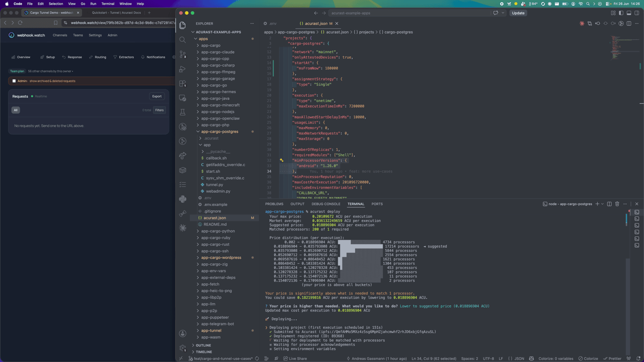
Task: Expand the __pycache__ folder
Action: click(203, 151)
